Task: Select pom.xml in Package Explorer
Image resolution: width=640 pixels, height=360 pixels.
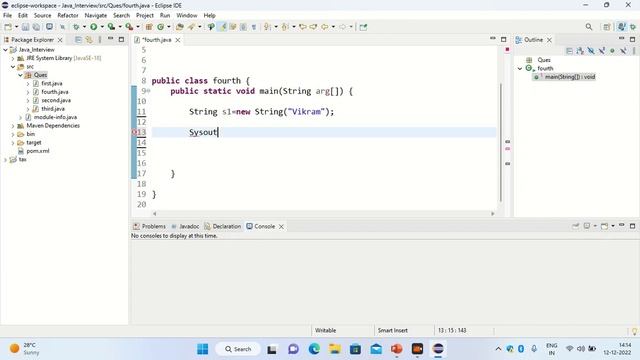Action: coord(38,151)
